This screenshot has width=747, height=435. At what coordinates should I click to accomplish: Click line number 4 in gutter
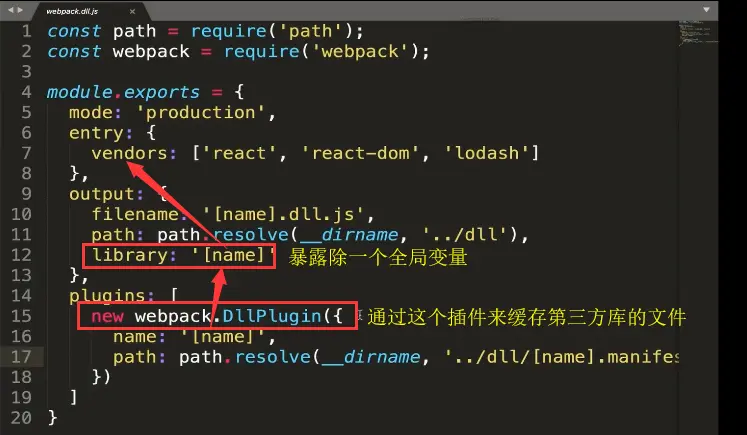(26, 92)
